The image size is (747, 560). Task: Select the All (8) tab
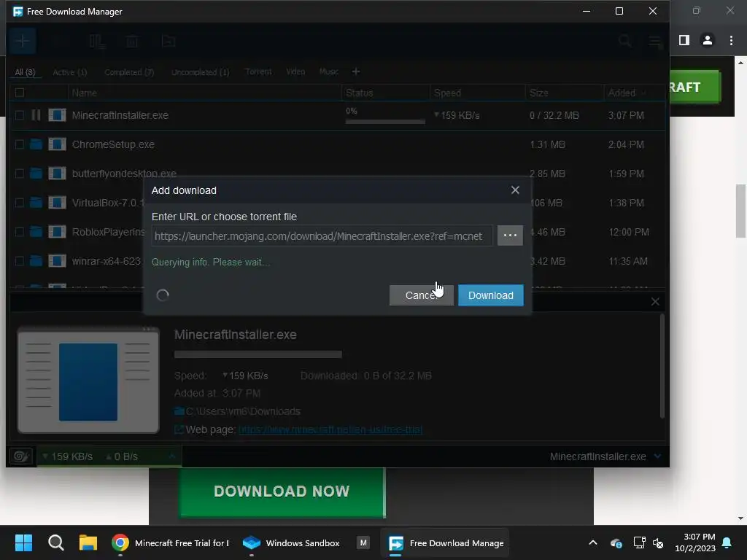point(25,72)
